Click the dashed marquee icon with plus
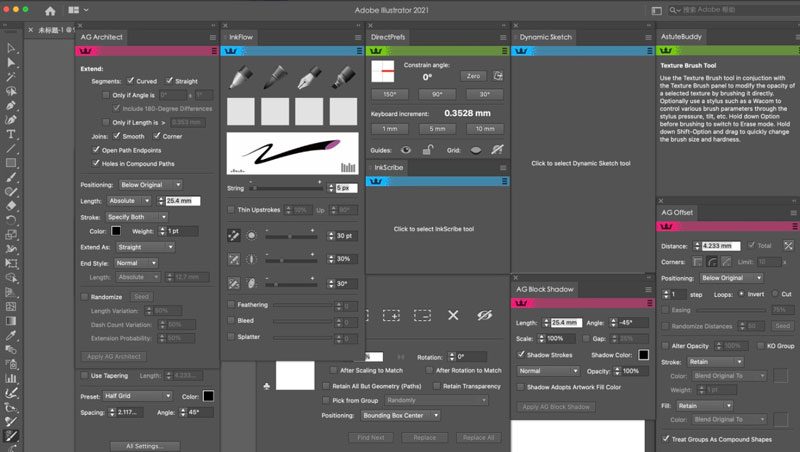 391,315
